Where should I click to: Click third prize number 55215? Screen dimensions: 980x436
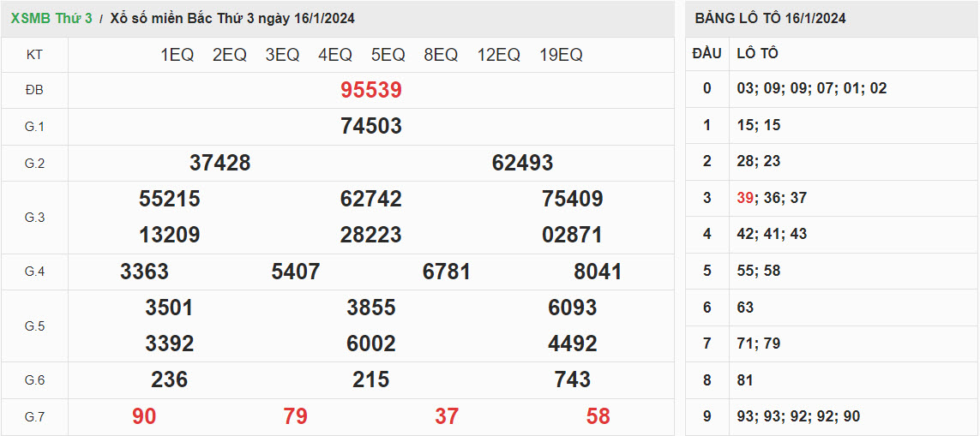point(169,199)
